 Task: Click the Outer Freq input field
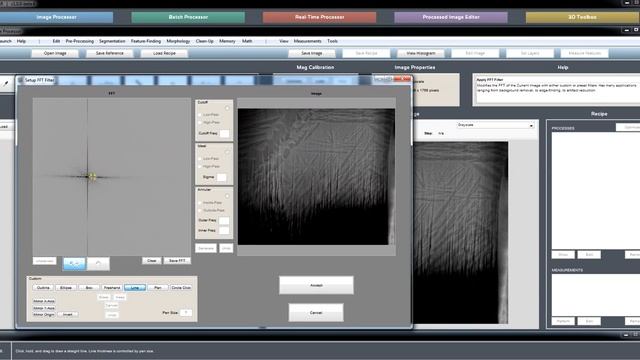click(224, 221)
